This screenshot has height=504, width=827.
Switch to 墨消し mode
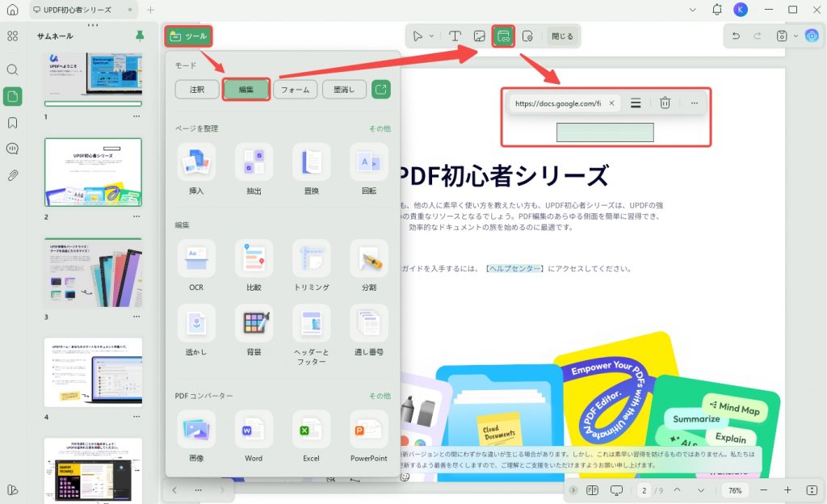344,90
